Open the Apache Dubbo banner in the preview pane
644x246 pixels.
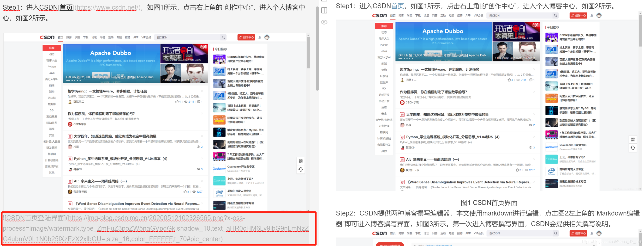click(443, 41)
